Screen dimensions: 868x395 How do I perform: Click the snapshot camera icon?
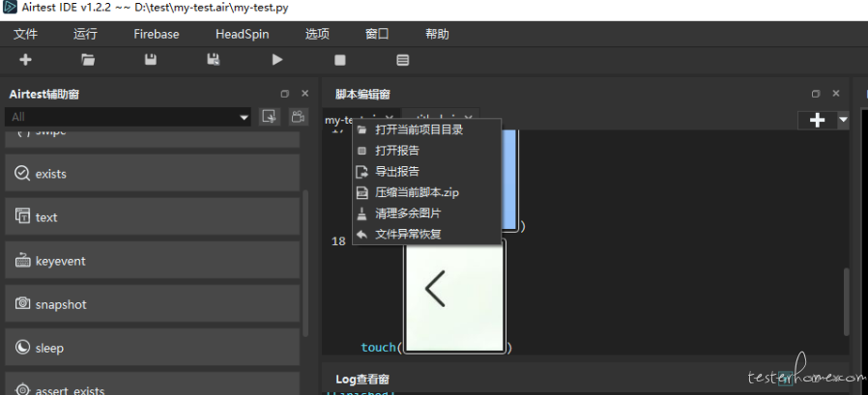[x=22, y=303]
